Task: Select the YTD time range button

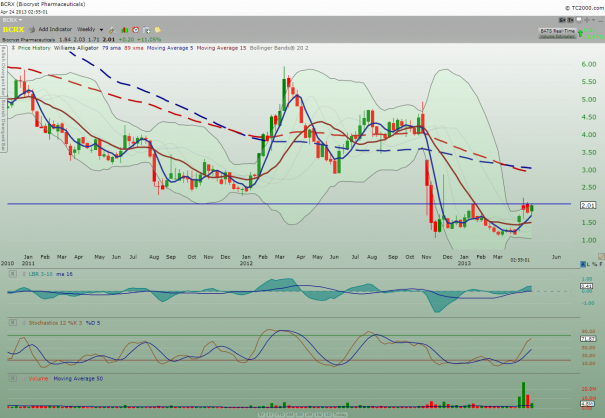Action: tap(280, 415)
